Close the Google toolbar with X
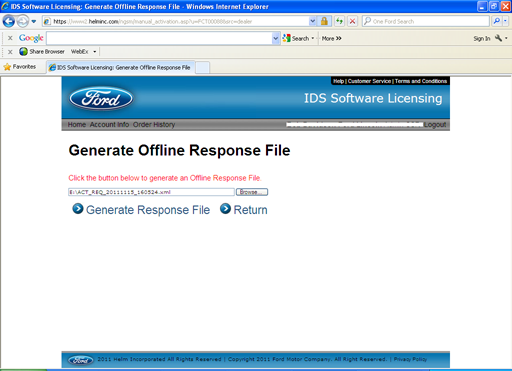 pos(10,38)
